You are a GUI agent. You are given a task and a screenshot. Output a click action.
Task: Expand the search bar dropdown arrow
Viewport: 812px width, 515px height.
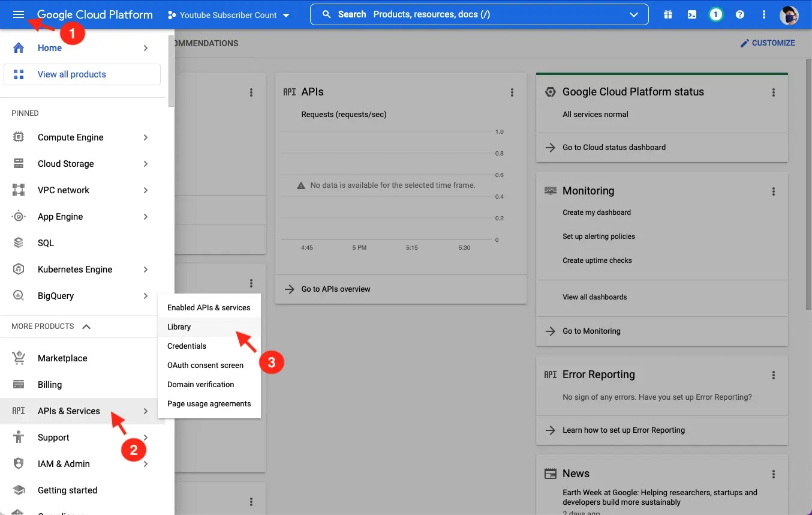(x=634, y=14)
